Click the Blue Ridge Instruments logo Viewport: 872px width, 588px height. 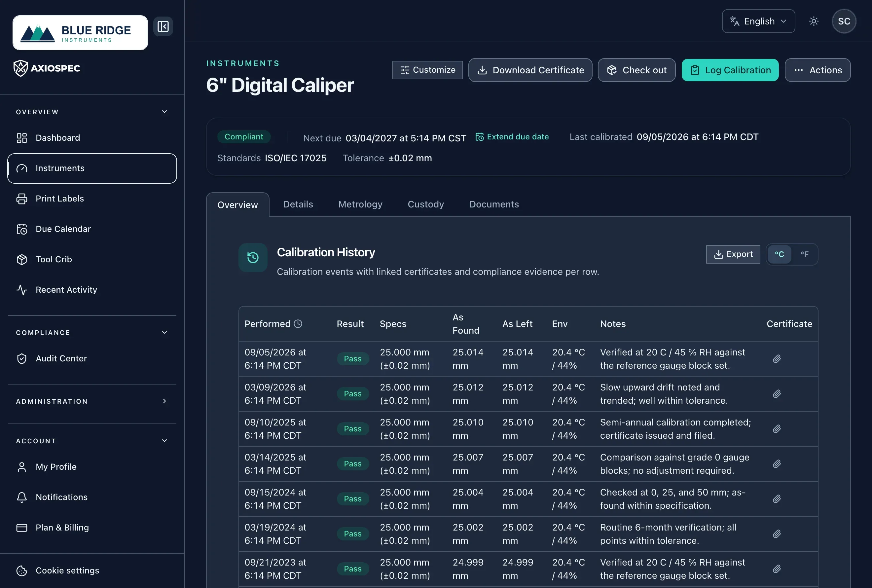[x=80, y=33]
